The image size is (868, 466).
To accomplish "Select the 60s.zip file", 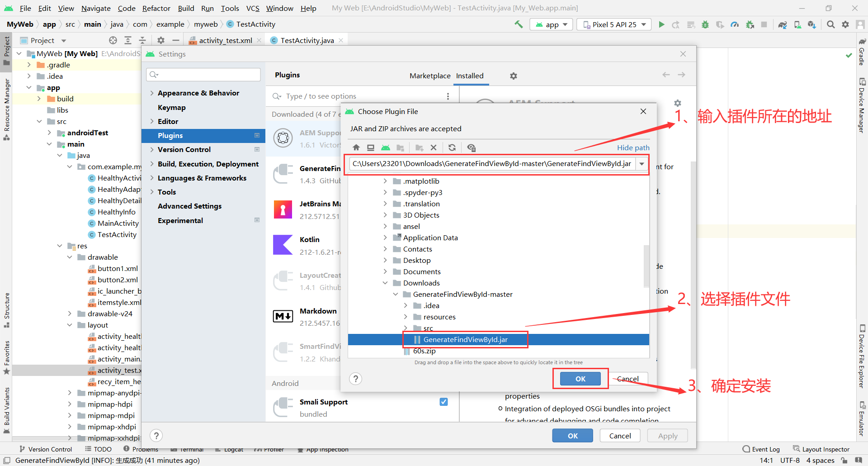I will pyautogui.click(x=424, y=351).
